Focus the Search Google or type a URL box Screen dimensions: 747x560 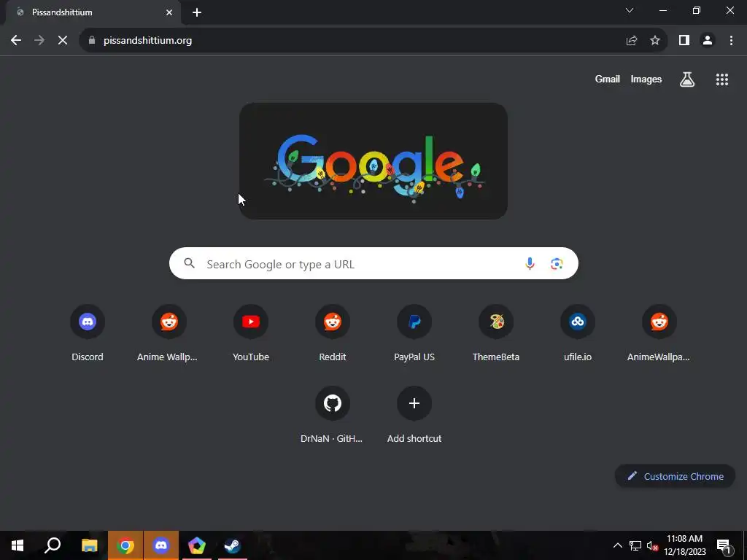point(373,263)
